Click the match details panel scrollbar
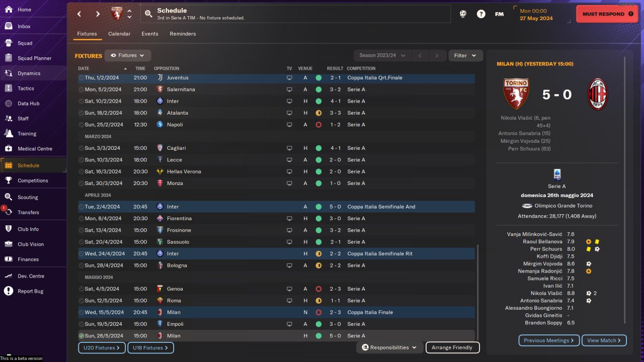This screenshot has height=362, width=644. coord(625,190)
